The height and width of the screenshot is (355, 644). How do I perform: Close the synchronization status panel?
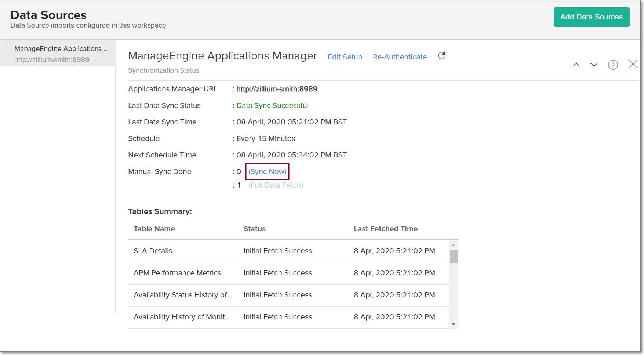coord(633,64)
